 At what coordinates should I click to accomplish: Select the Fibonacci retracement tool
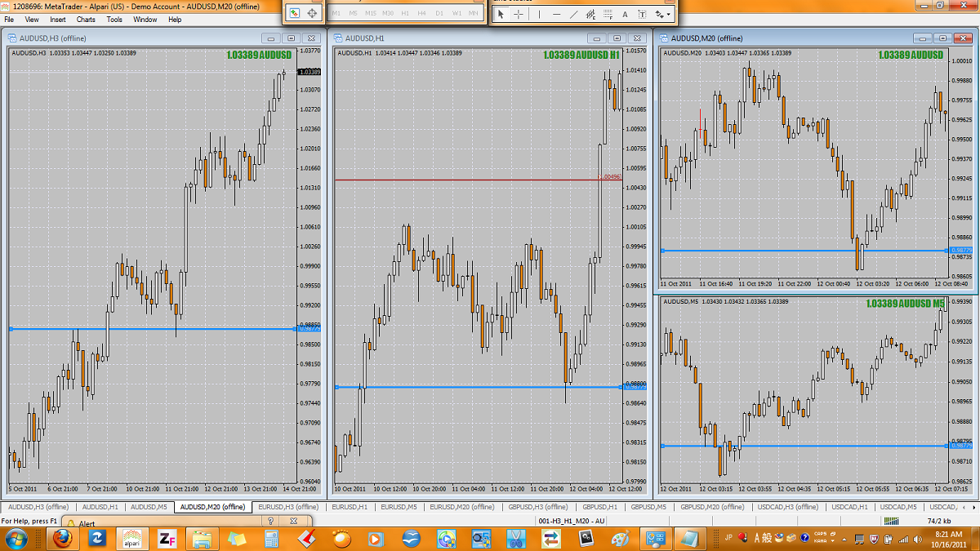click(608, 14)
